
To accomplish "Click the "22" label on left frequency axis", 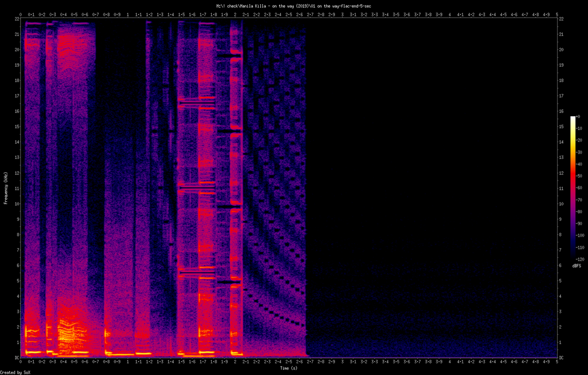I will pos(16,19).
